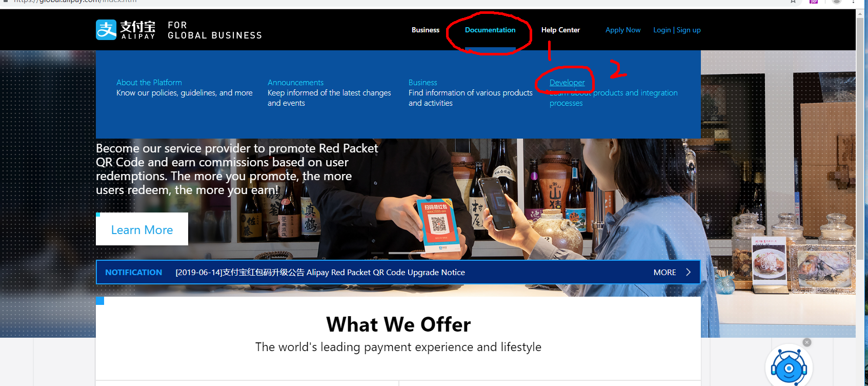868x386 pixels.
Task: Click MORE in the notification bar
Action: point(664,272)
